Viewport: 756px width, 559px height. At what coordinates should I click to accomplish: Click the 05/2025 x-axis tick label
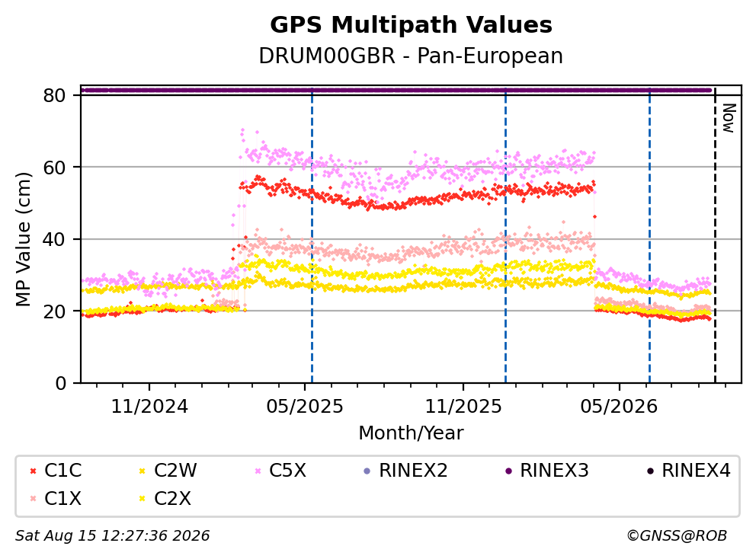click(x=305, y=407)
